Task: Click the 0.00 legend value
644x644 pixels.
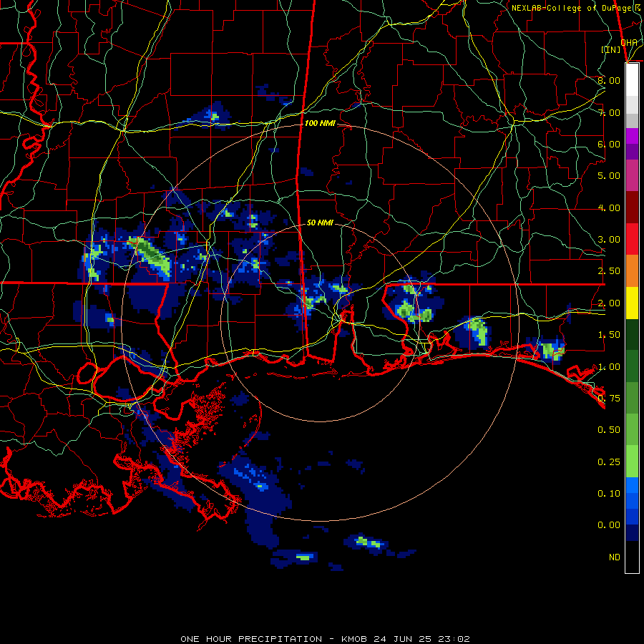Action: [609, 525]
